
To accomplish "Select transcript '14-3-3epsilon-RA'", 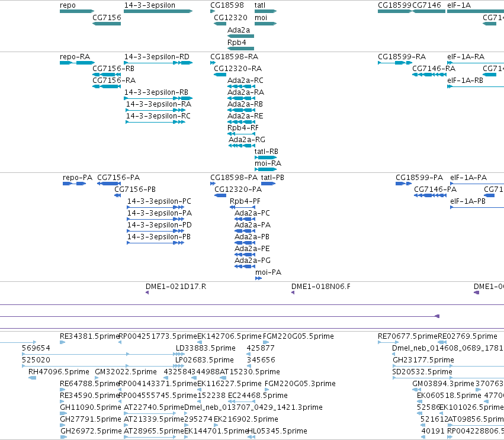I will coord(159,104).
